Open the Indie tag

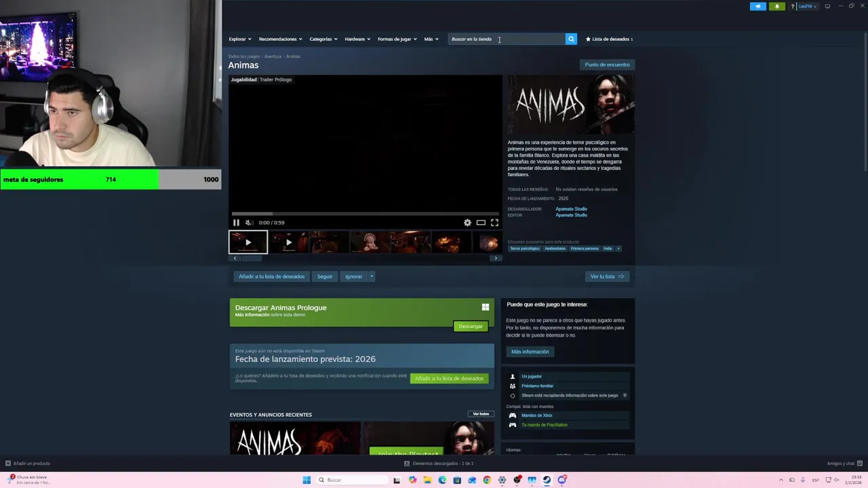coord(608,248)
